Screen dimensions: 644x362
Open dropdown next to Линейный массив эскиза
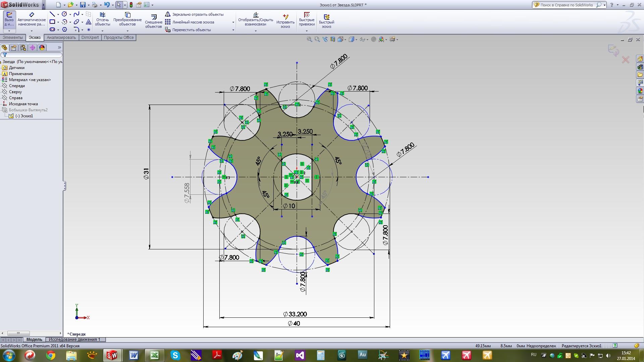(233, 22)
